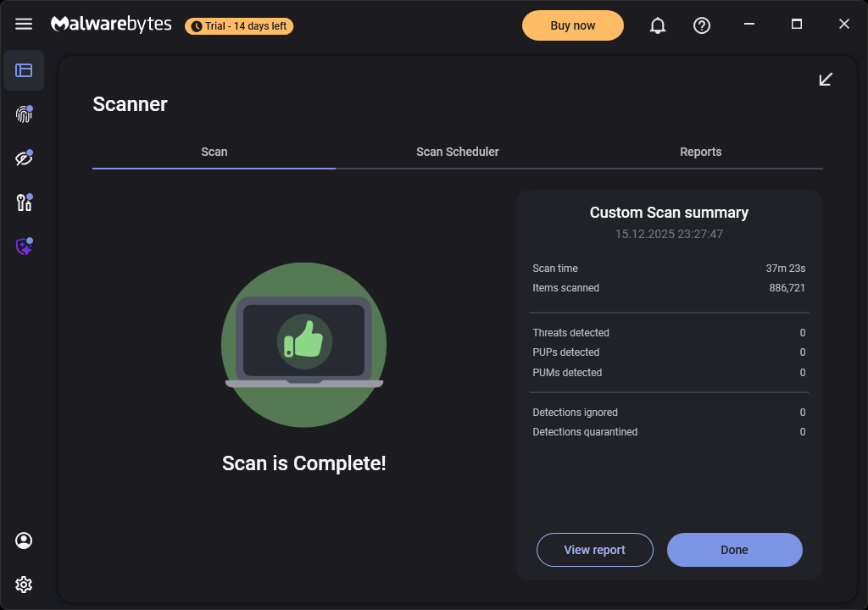This screenshot has height=610, width=868.
Task: Click the View report button
Action: click(594, 550)
